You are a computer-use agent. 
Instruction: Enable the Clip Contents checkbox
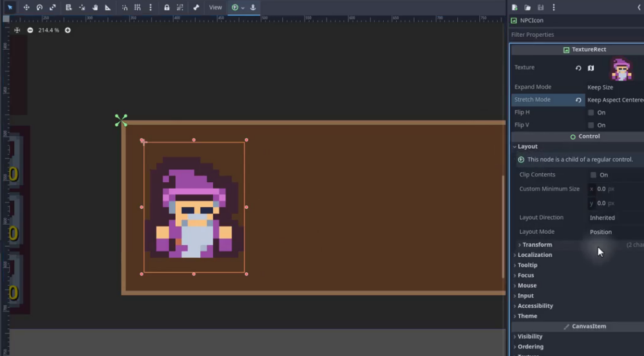(x=594, y=175)
